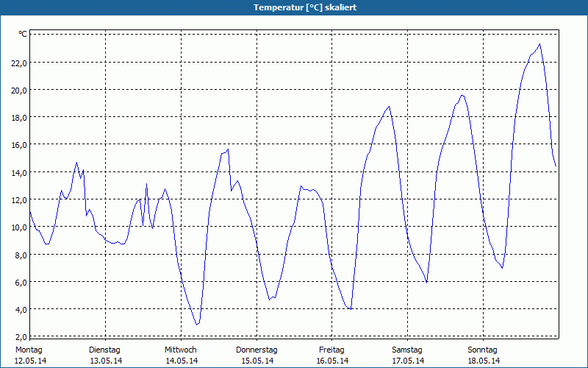The image size is (588, 368).
Task: Select the Dienstag day label
Action: point(104,350)
